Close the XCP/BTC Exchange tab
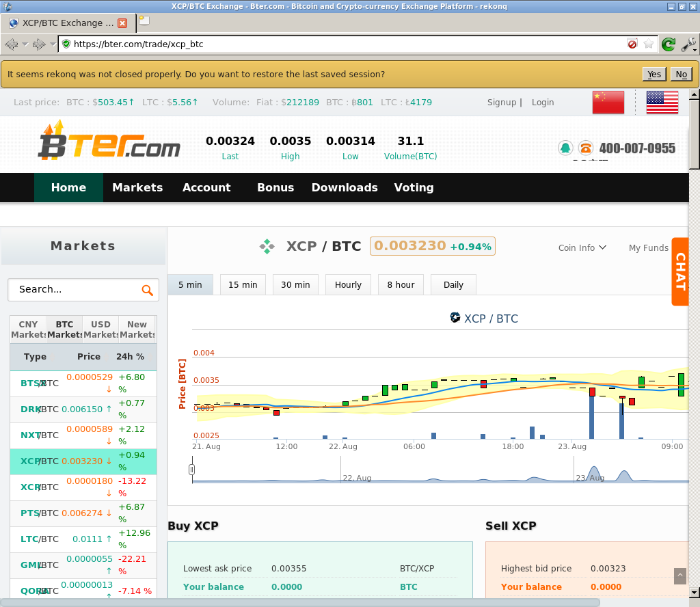 (x=122, y=23)
